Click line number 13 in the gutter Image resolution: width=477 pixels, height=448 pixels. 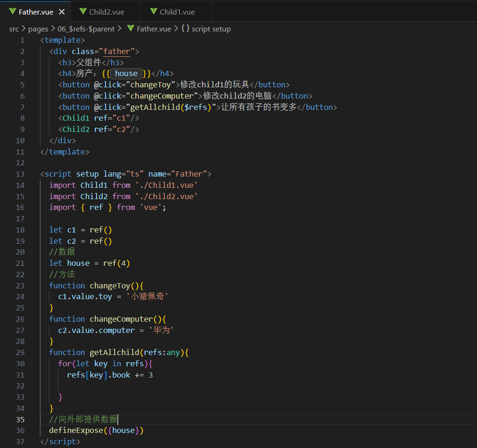tap(20, 174)
